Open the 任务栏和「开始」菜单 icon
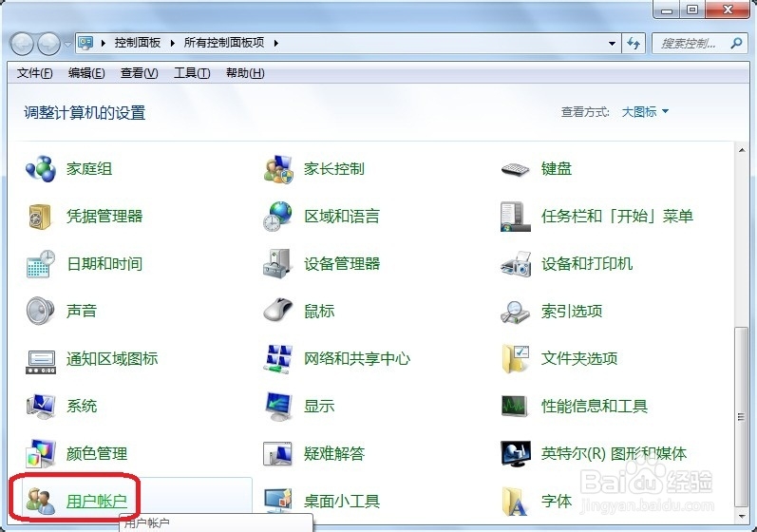This screenshot has height=532, width=757. [515, 217]
